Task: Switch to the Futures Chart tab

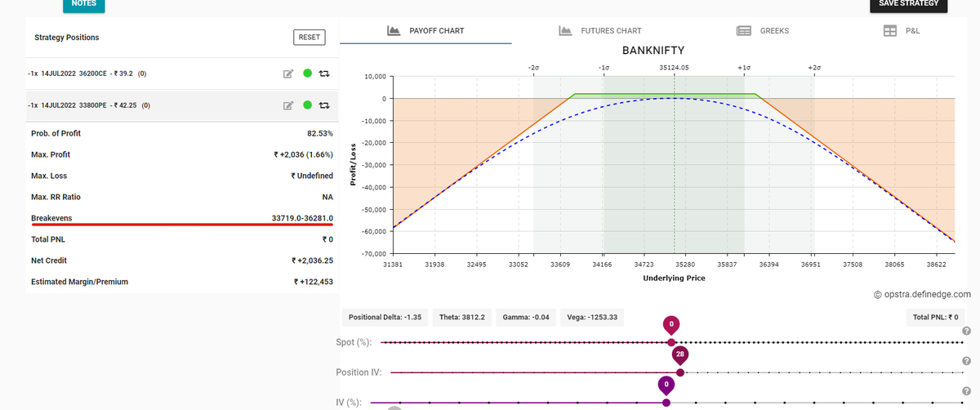Action: [599, 30]
